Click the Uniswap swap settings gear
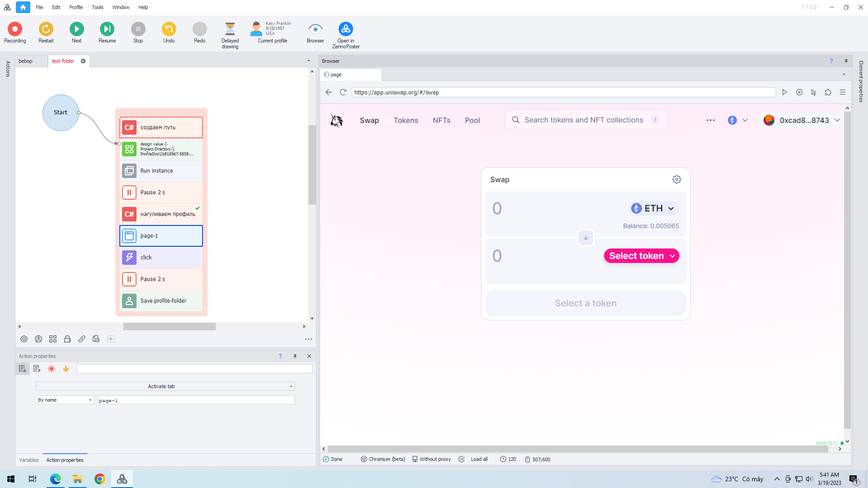 [x=676, y=179]
